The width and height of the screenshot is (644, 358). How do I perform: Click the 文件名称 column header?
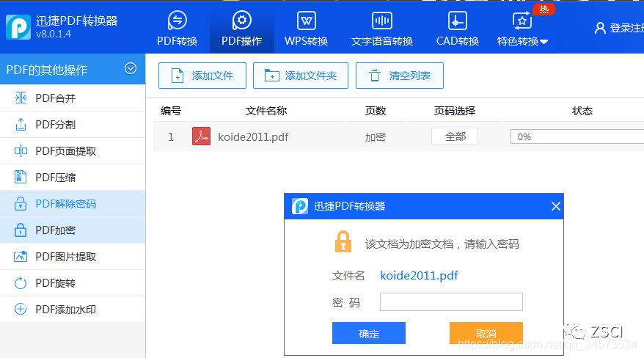pyautogui.click(x=266, y=111)
